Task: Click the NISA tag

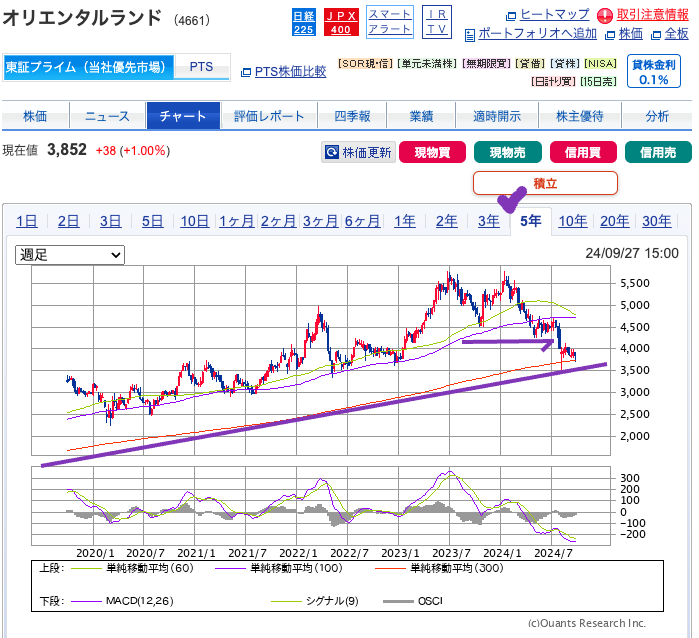Action: click(600, 64)
